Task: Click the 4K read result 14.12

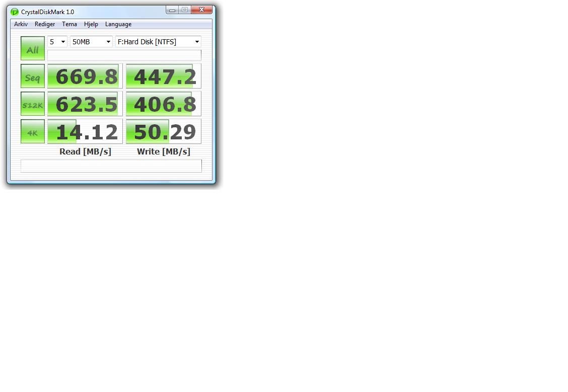Action: [85, 131]
